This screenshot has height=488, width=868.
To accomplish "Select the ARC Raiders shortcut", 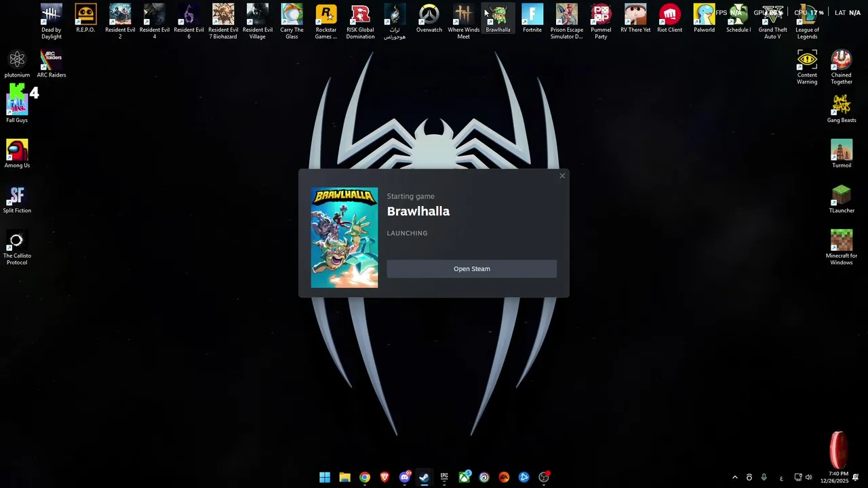I will click(52, 64).
